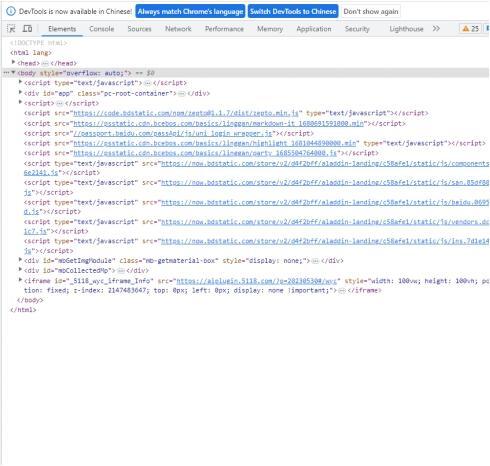Select the closing html tag line
The height and width of the screenshot is (466, 490).
(23, 310)
